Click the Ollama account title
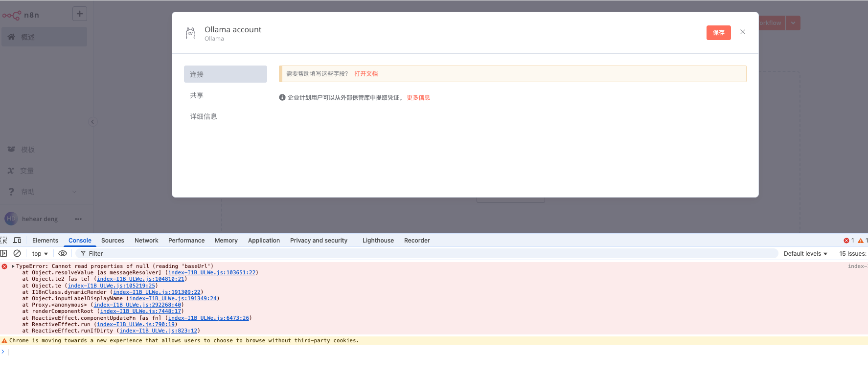The image size is (868, 377). pos(233,29)
